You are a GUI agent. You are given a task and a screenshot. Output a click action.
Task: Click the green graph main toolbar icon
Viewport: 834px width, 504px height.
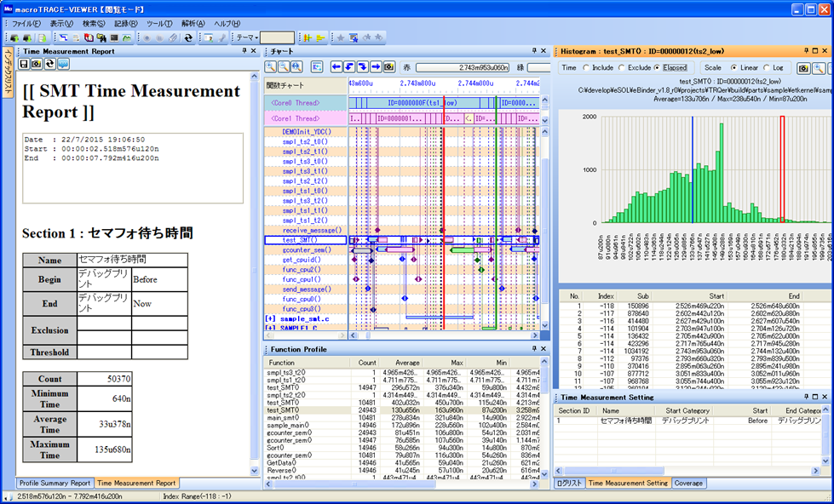127,37
